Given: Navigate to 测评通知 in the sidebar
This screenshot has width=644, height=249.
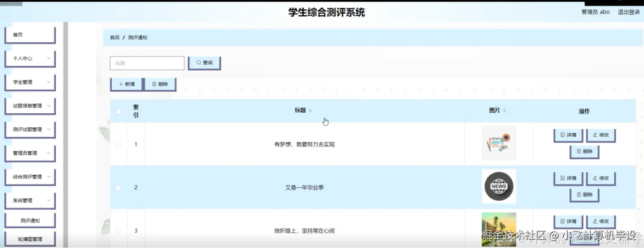Looking at the screenshot, I should coord(30,220).
